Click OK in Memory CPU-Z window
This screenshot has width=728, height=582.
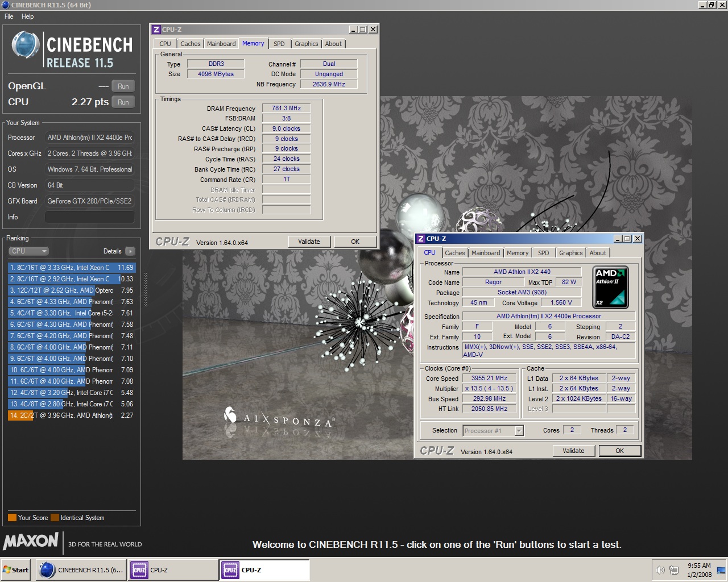coord(355,242)
